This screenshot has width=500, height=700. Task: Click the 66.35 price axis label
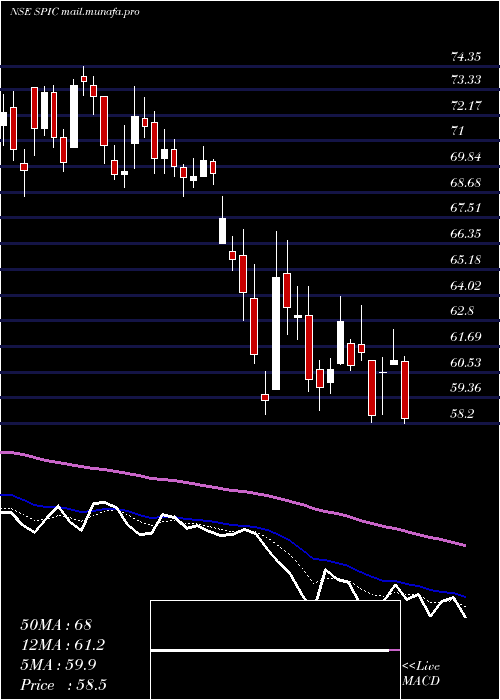pos(466,234)
